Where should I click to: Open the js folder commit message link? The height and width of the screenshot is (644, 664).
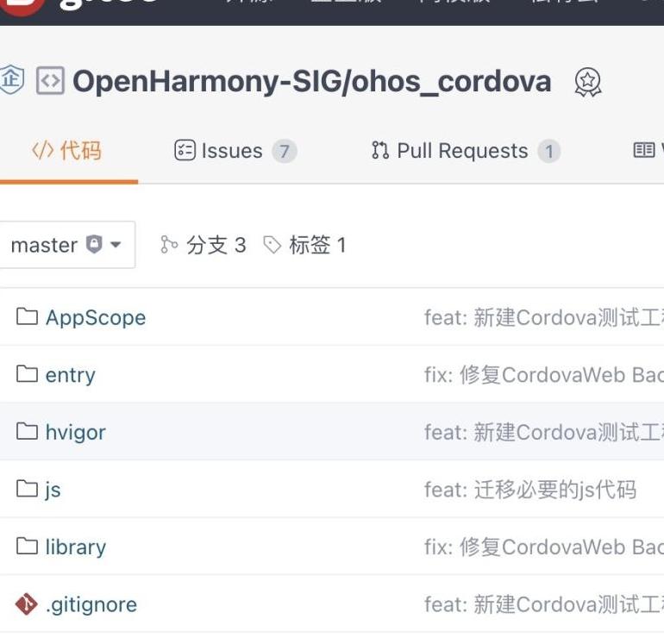[530, 490]
